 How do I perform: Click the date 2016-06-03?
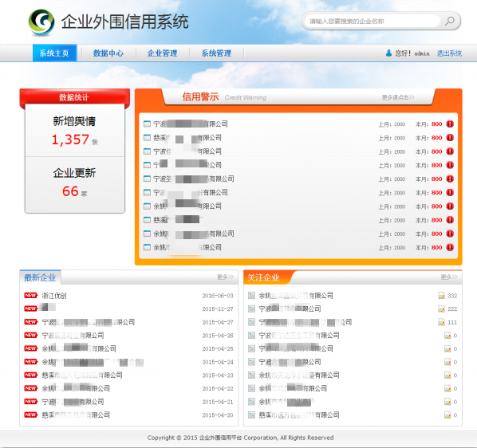pyautogui.click(x=218, y=296)
